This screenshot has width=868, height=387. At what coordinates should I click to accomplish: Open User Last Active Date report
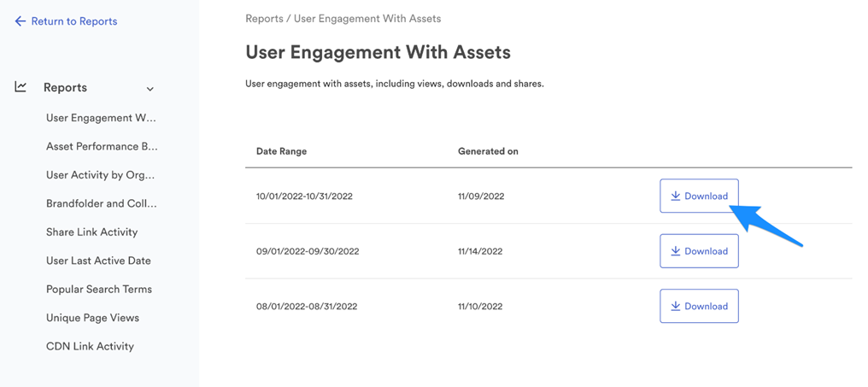(98, 261)
